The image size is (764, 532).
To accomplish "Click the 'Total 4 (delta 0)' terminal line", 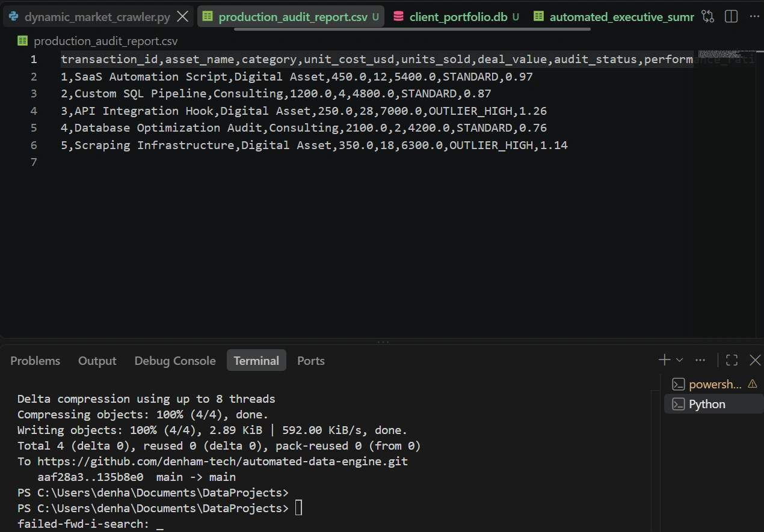I will pos(219,446).
